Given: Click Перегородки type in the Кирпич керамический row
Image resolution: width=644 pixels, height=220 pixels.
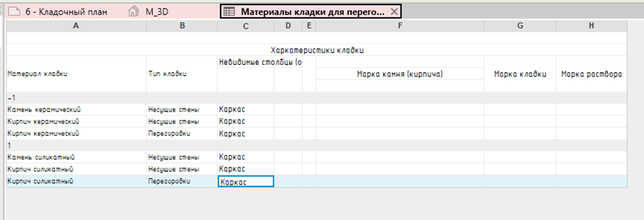Looking at the screenshot, I should 182,134.
